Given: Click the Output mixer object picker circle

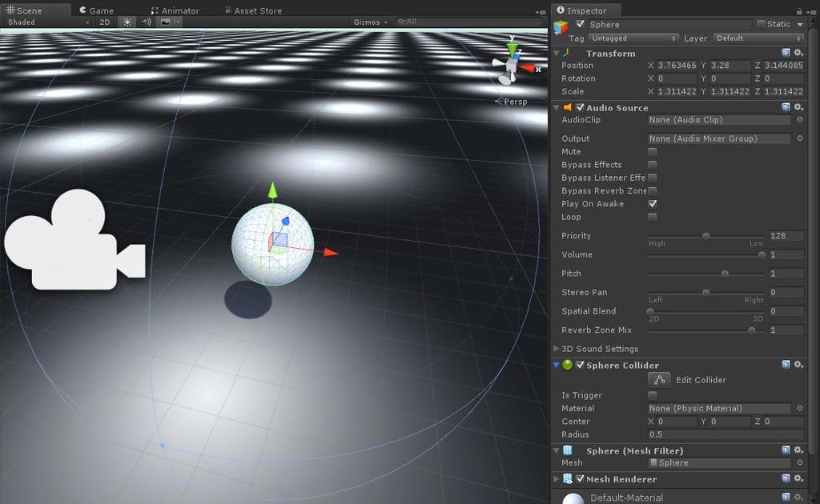Looking at the screenshot, I should tap(800, 138).
